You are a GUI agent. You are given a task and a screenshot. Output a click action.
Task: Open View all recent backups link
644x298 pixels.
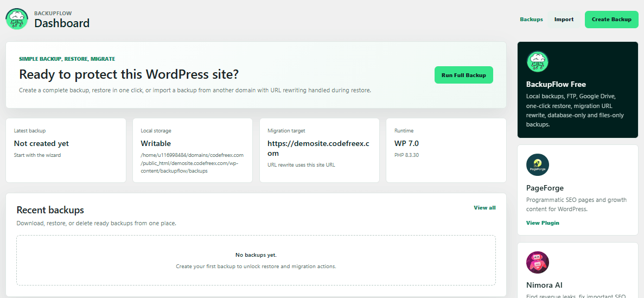pos(484,207)
